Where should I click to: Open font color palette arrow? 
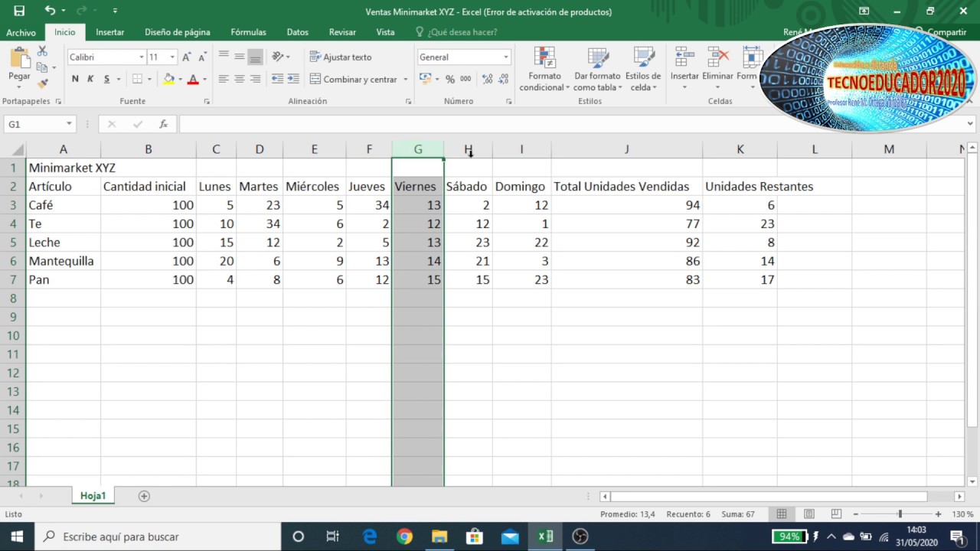click(x=204, y=79)
